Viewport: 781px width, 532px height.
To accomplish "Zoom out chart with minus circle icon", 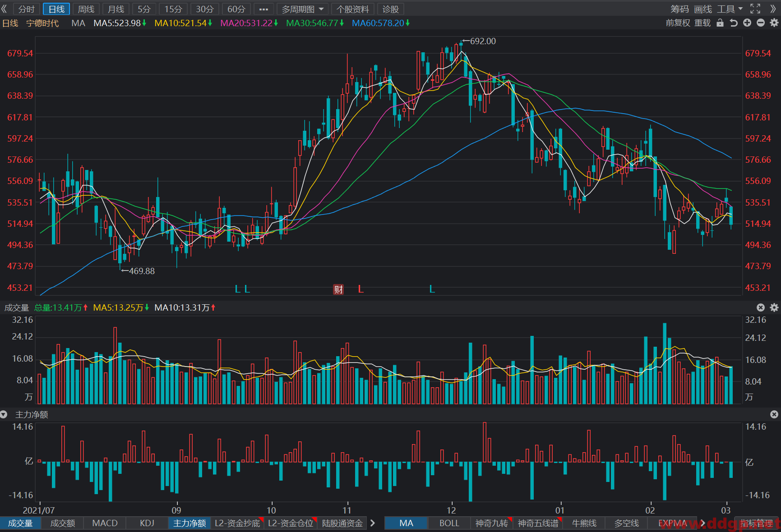I will 761,23.
